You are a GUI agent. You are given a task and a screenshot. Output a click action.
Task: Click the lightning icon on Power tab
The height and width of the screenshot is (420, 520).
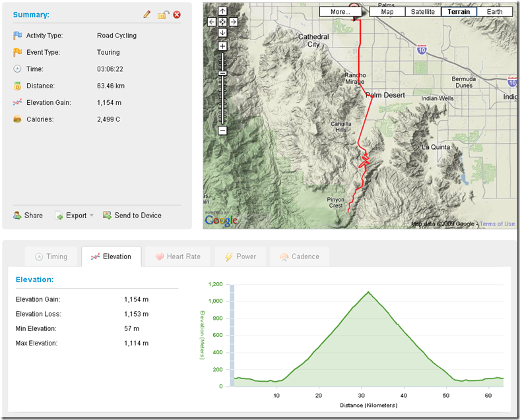point(228,256)
